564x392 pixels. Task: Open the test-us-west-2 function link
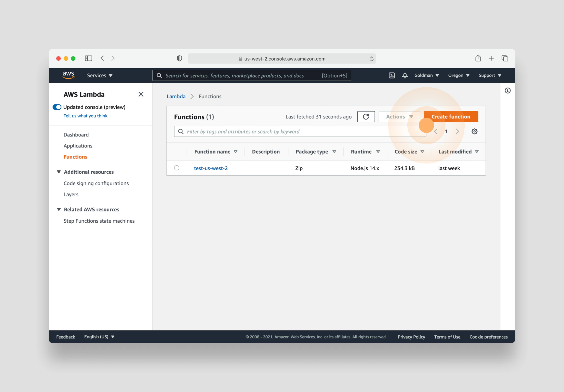(x=211, y=168)
